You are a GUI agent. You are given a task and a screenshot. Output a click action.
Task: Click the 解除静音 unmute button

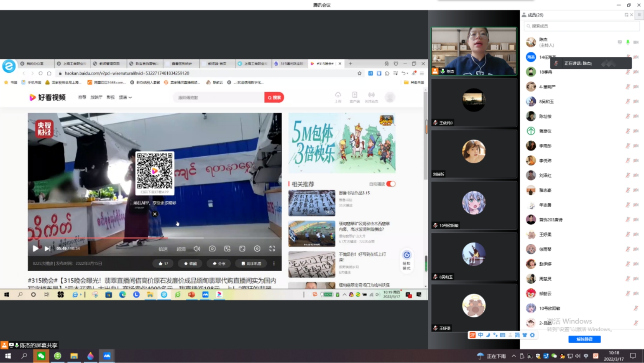click(x=584, y=339)
